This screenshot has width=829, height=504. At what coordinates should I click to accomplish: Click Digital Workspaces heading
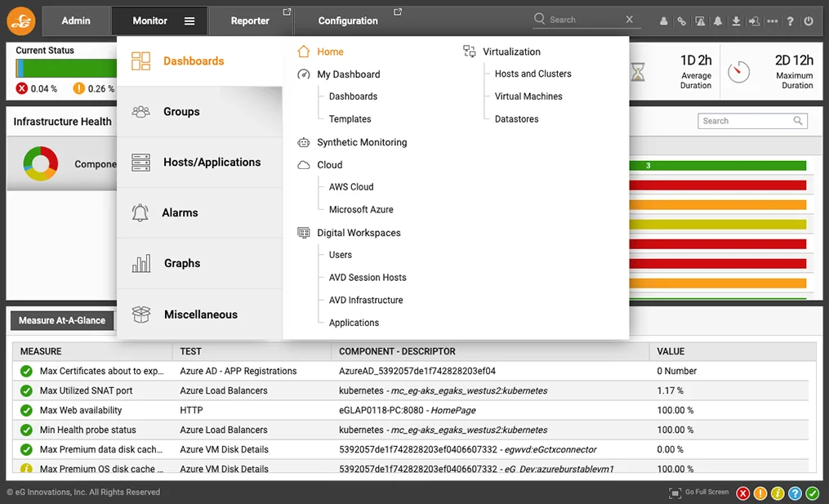coord(359,233)
